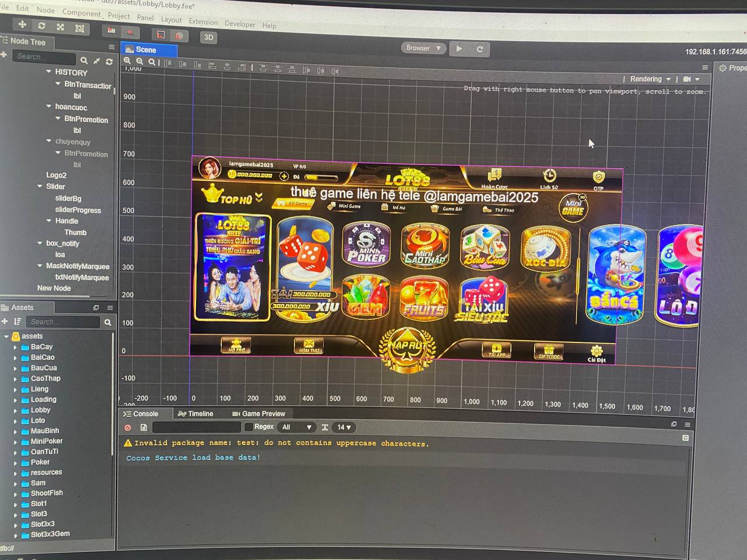
Task: Collapse the box_notify node
Action: pos(39,243)
